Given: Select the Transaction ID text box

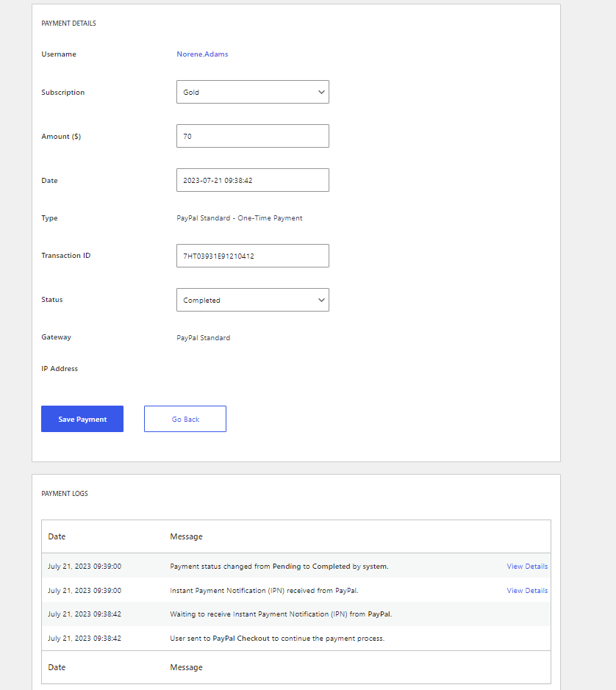Looking at the screenshot, I should 253,256.
